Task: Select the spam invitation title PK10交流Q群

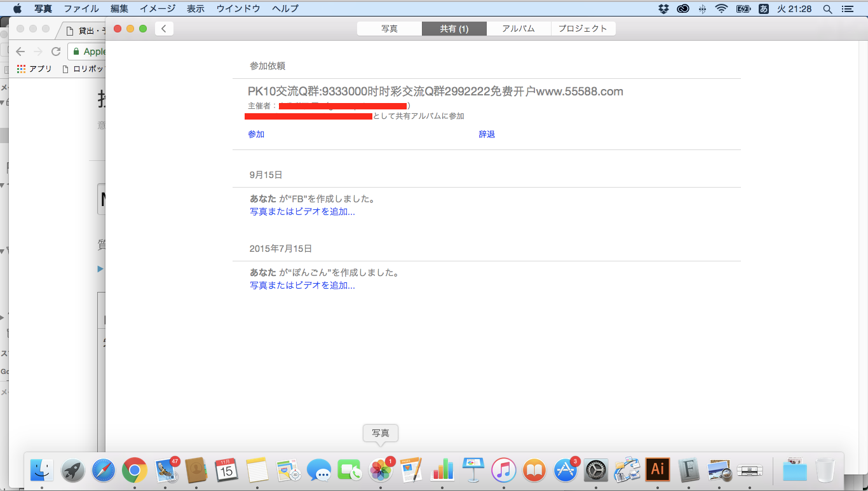Action: pos(435,92)
